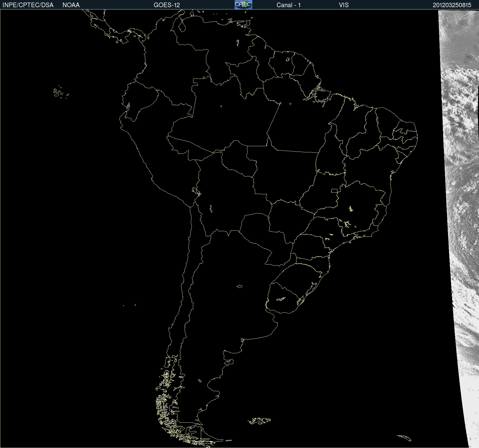Click the VIS label in the header
The width and height of the screenshot is (479, 448).
click(x=344, y=5)
